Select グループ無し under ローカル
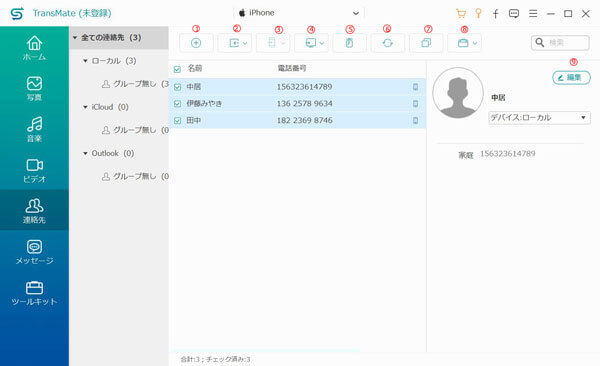The height and width of the screenshot is (366, 600). pos(135,84)
